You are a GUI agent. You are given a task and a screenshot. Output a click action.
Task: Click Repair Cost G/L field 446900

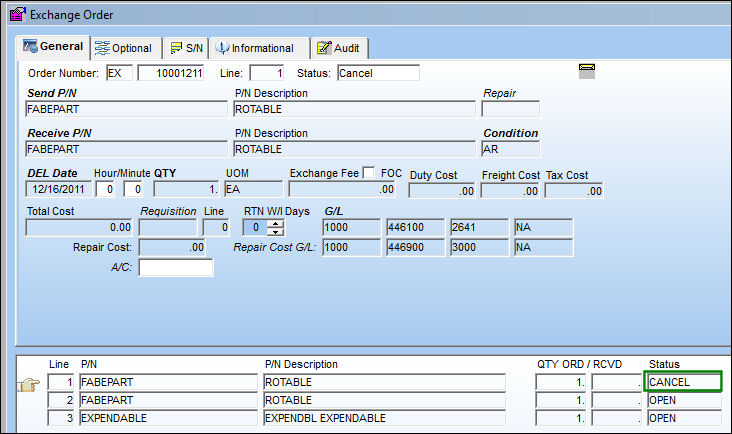(415, 247)
